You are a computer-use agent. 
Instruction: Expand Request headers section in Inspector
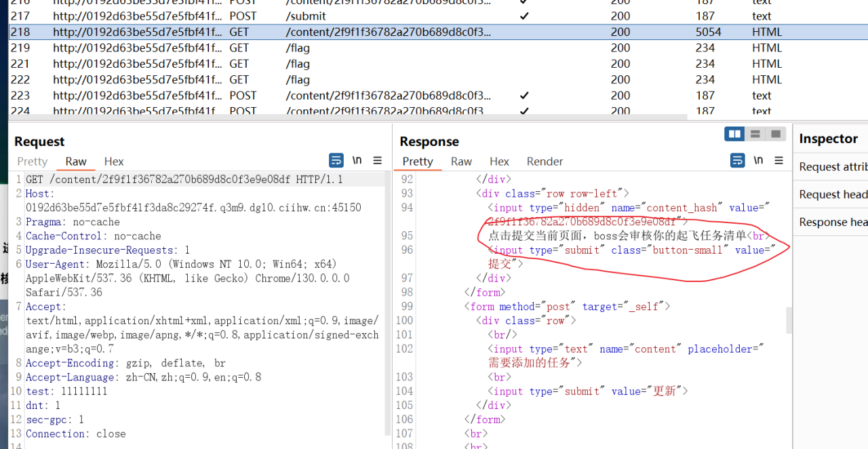point(833,195)
